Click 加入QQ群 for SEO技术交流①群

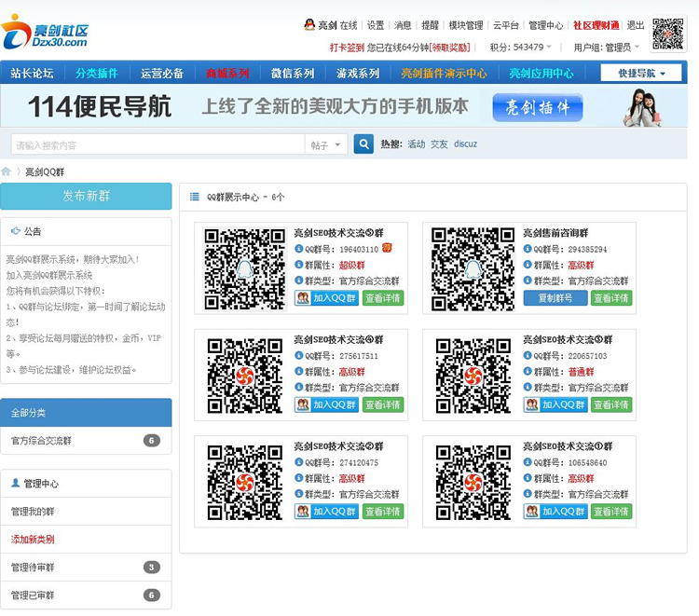[555, 512]
